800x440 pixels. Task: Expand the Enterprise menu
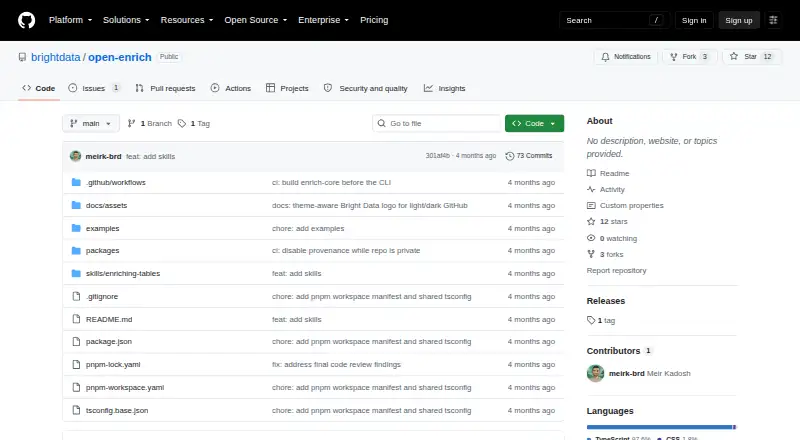[x=323, y=20]
